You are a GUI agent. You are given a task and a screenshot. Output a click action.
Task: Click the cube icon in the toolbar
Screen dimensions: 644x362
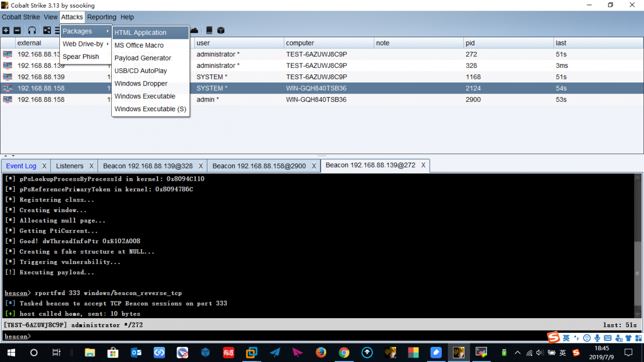[x=221, y=31]
